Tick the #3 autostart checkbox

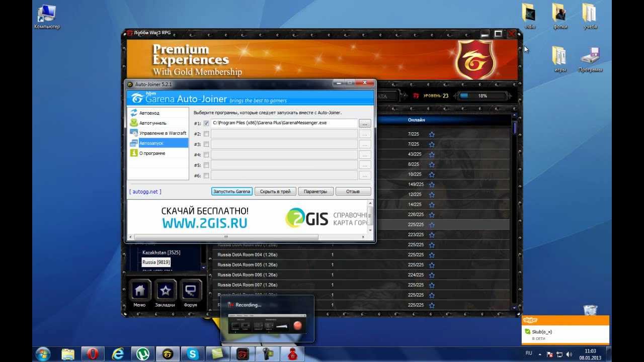click(206, 144)
